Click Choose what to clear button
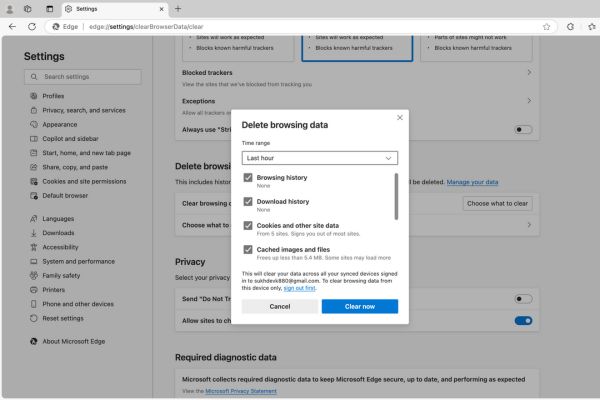Image resolution: width=600 pixels, height=400 pixels. click(x=497, y=204)
